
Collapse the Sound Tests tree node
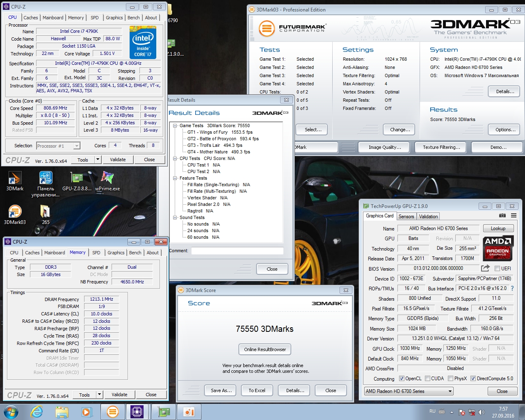pos(175,217)
